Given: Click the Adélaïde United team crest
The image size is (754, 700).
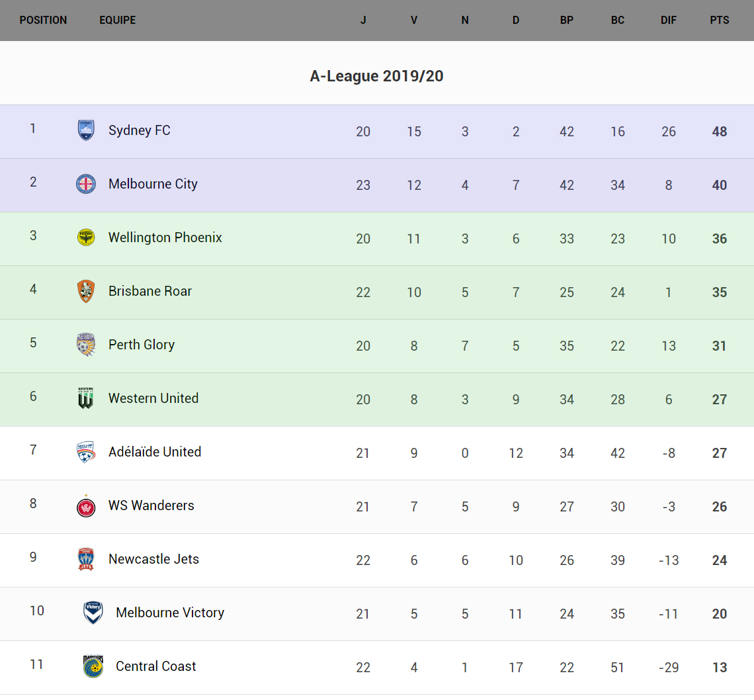Looking at the screenshot, I should click(86, 452).
